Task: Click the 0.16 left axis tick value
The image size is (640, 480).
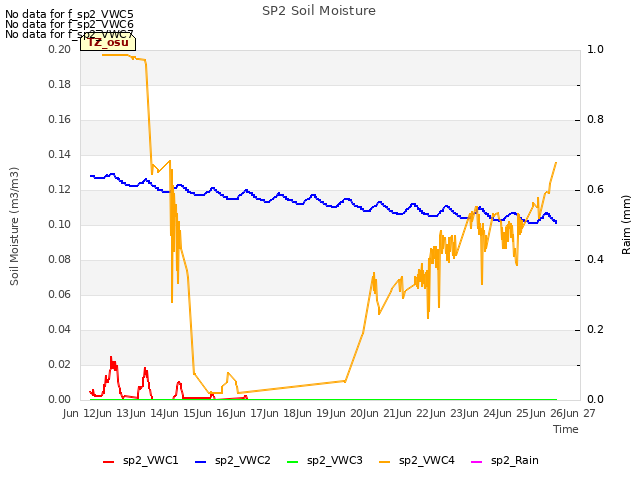Action: point(60,120)
